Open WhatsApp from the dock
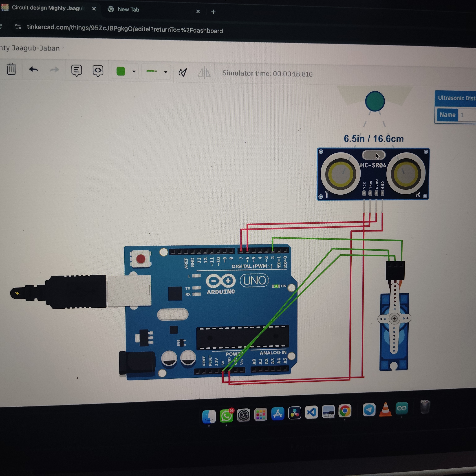Viewport: 476px width, 476px height. (226, 416)
